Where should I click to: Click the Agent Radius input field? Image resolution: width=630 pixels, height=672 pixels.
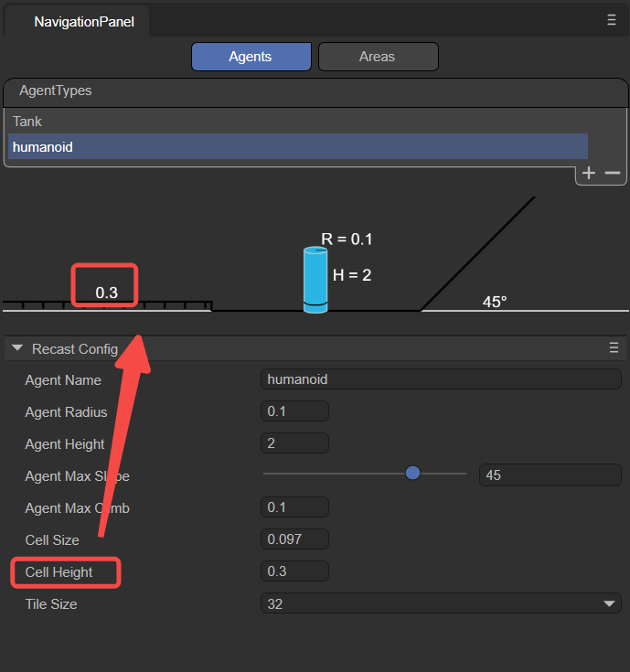[x=294, y=411]
